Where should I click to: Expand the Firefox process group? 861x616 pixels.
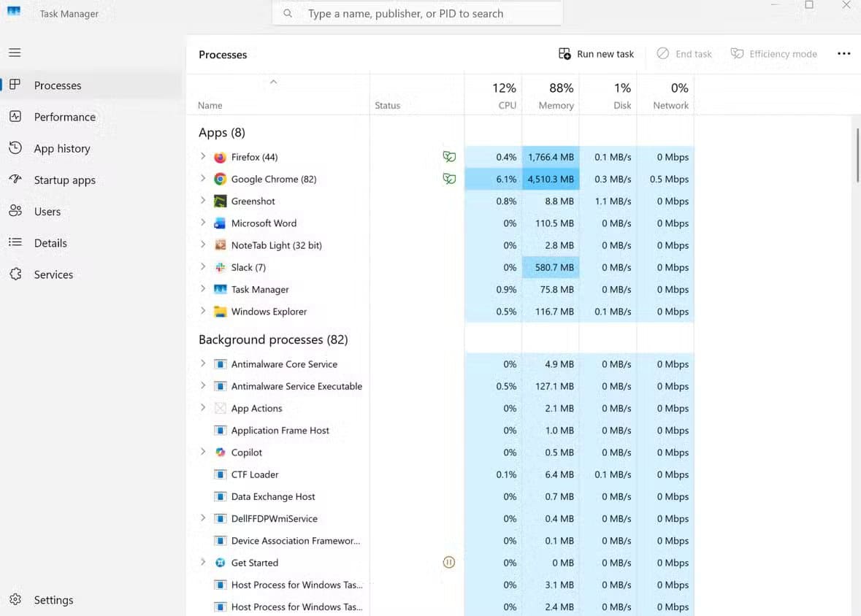[203, 157]
